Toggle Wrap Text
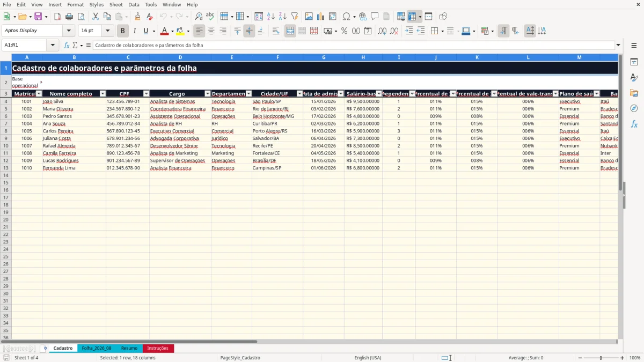644x362 pixels. tap(276, 31)
